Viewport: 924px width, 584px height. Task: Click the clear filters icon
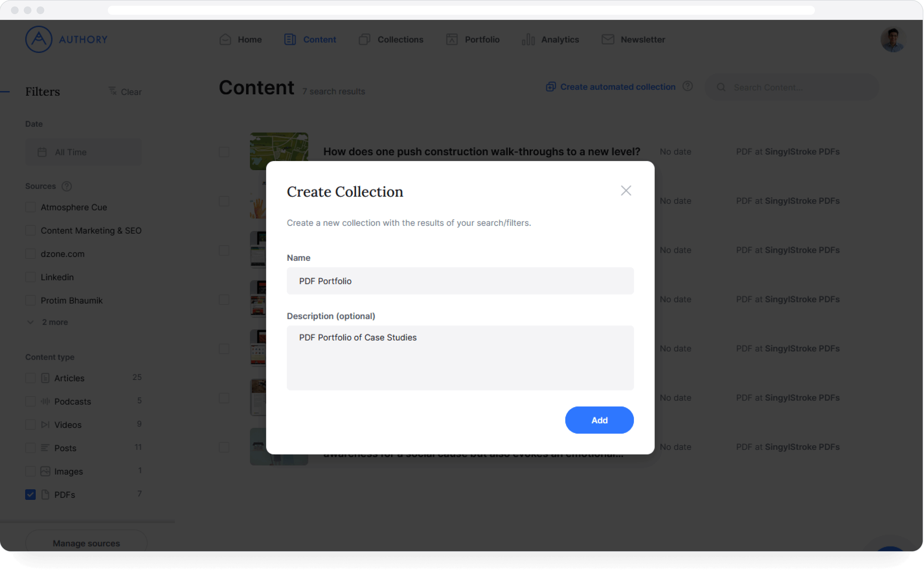(112, 91)
